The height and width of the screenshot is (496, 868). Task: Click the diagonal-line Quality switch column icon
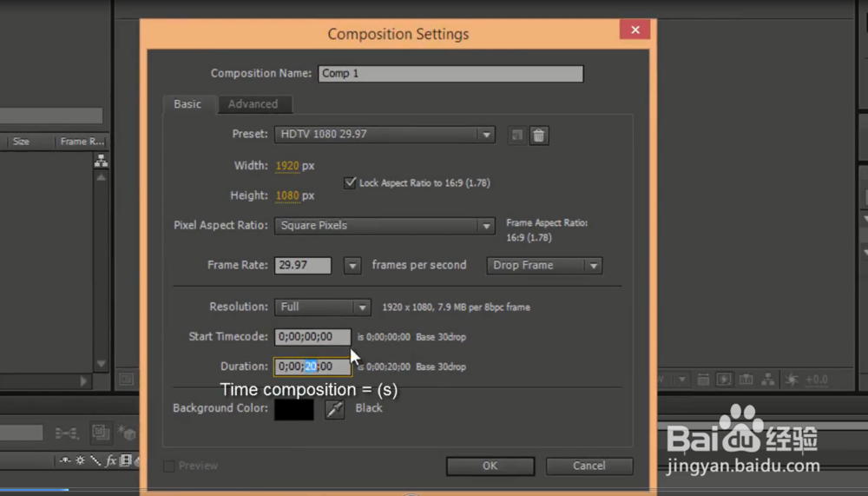click(x=95, y=460)
